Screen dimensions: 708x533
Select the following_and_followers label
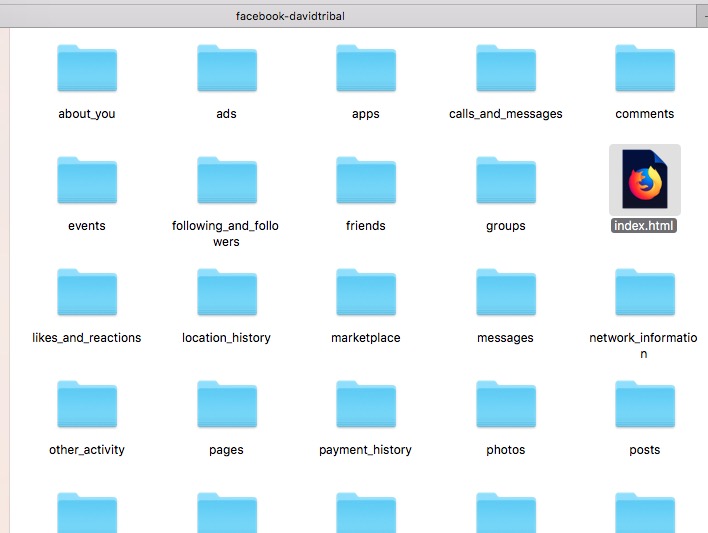(x=225, y=234)
